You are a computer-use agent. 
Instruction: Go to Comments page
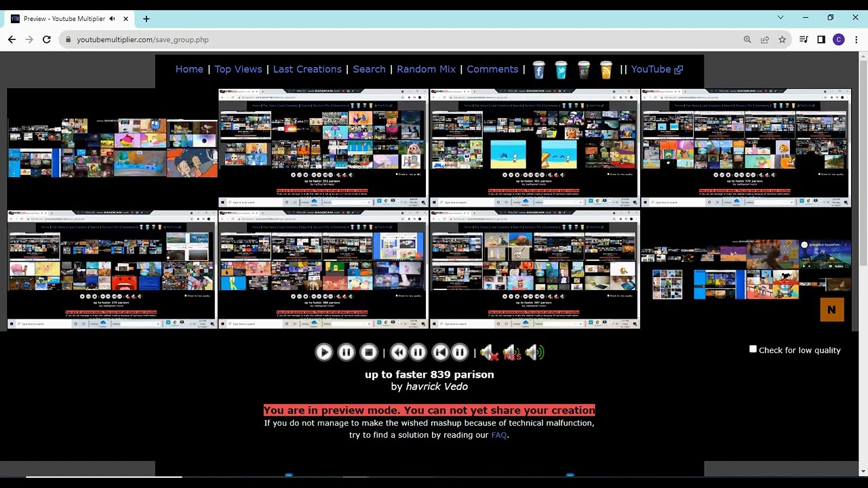click(x=492, y=69)
